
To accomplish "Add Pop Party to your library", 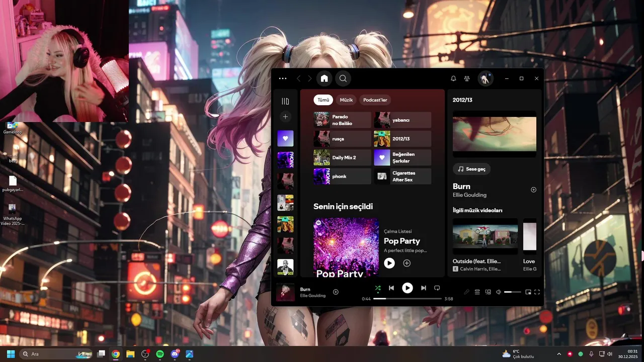I will tap(407, 263).
